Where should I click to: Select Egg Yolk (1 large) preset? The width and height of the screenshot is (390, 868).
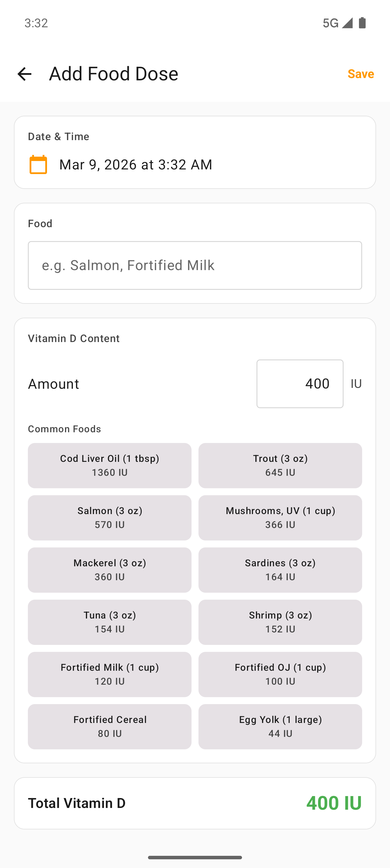click(x=280, y=726)
